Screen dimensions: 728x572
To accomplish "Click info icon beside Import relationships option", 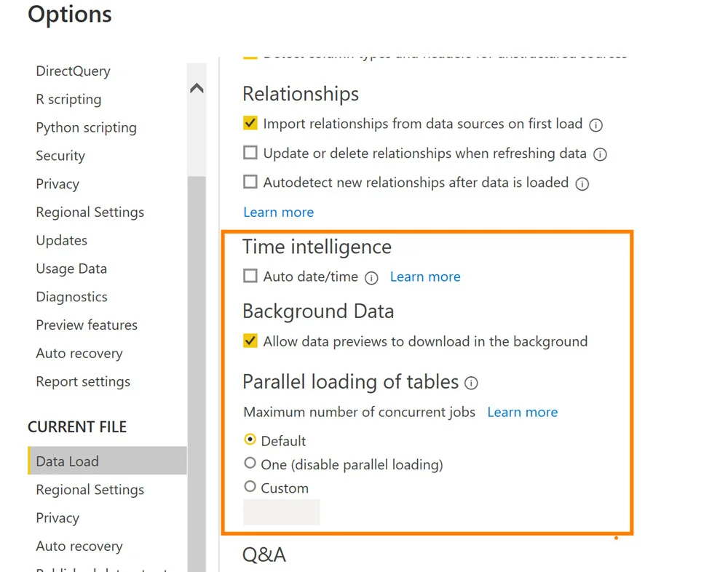I will (596, 125).
